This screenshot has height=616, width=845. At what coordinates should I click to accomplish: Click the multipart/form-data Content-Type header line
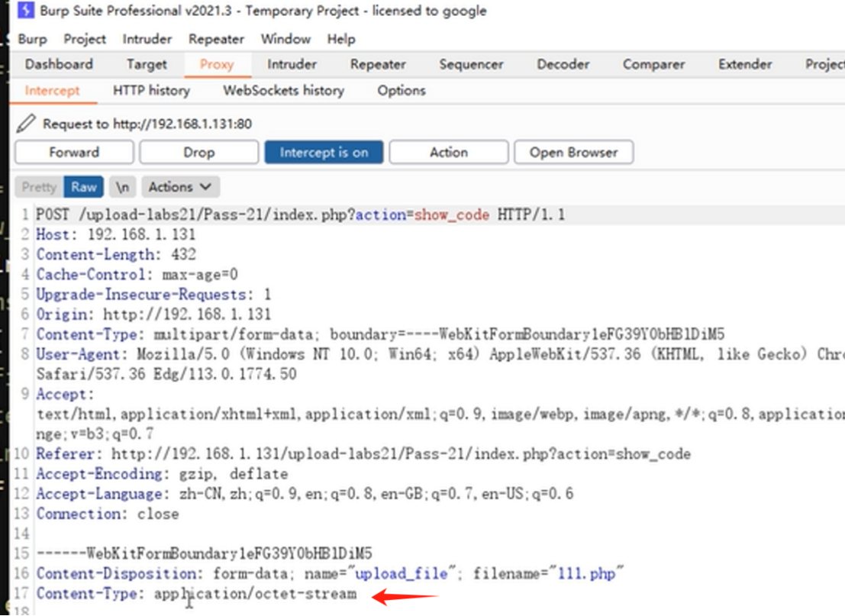380,334
